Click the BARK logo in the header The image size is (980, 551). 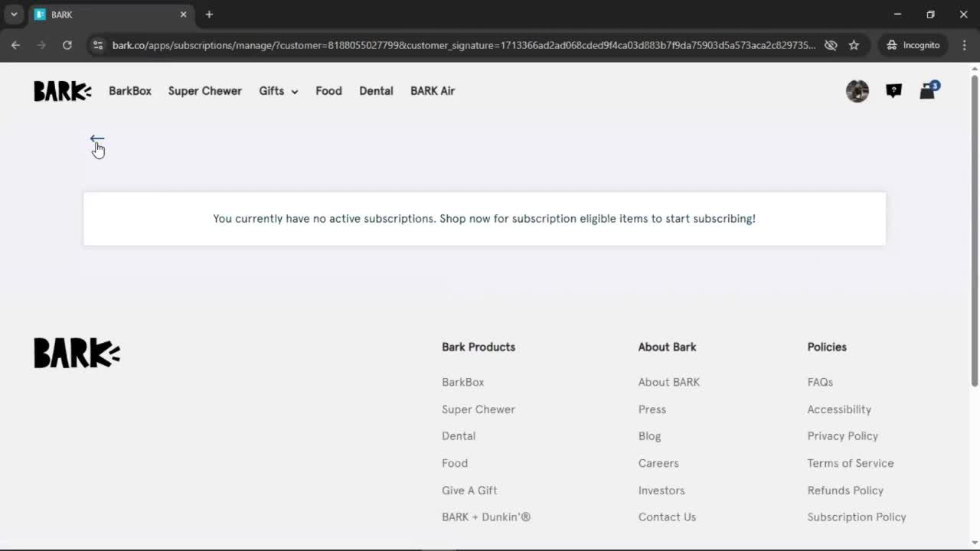pos(63,91)
